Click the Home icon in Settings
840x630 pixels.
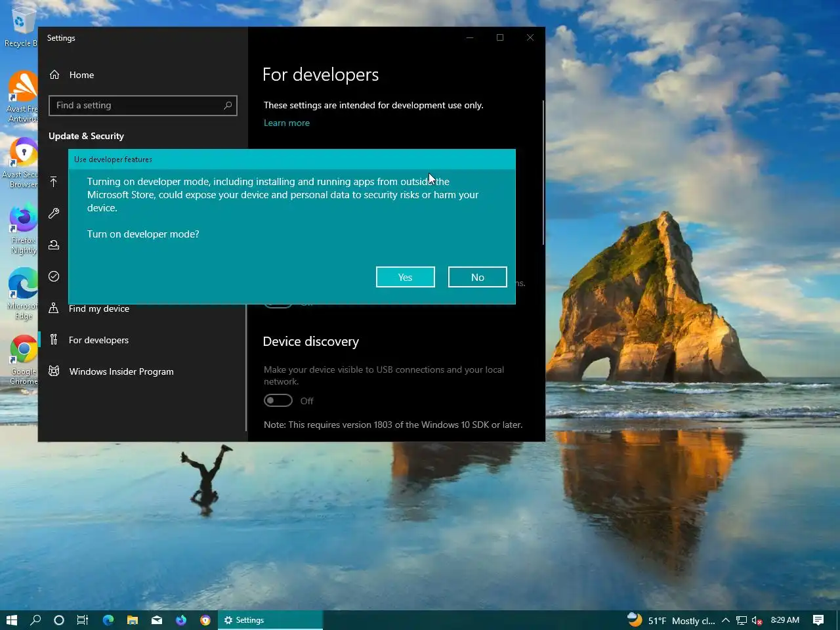pos(54,75)
